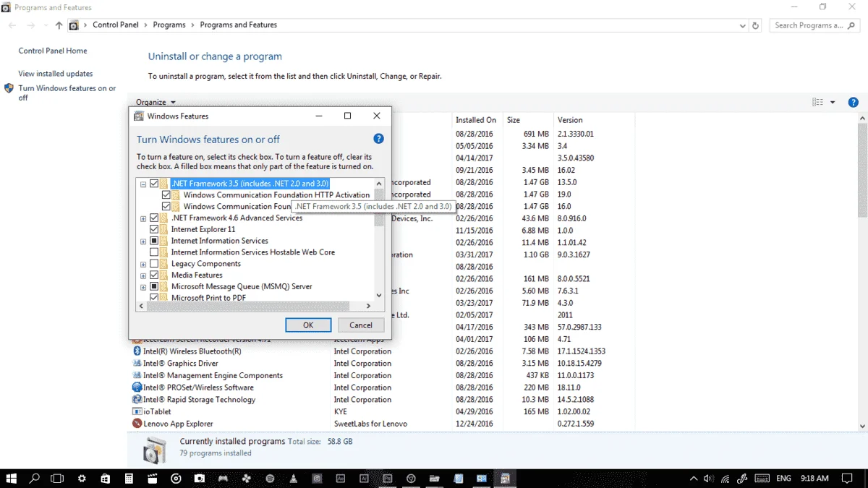Image resolution: width=868 pixels, height=488 pixels.
Task: Open the Action Center notification icon
Action: click(x=847, y=479)
